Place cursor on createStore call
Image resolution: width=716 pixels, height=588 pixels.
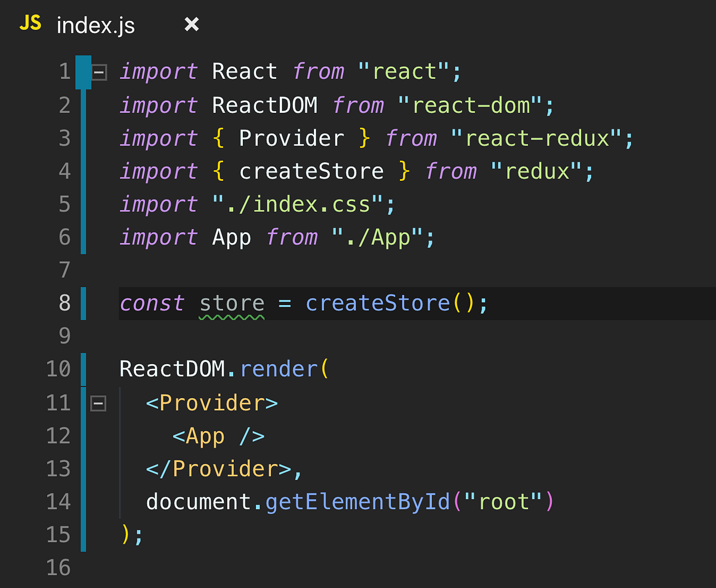378,303
